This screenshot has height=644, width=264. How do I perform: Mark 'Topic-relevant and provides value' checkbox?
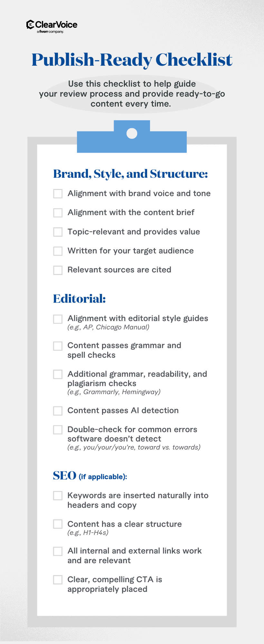(58, 232)
